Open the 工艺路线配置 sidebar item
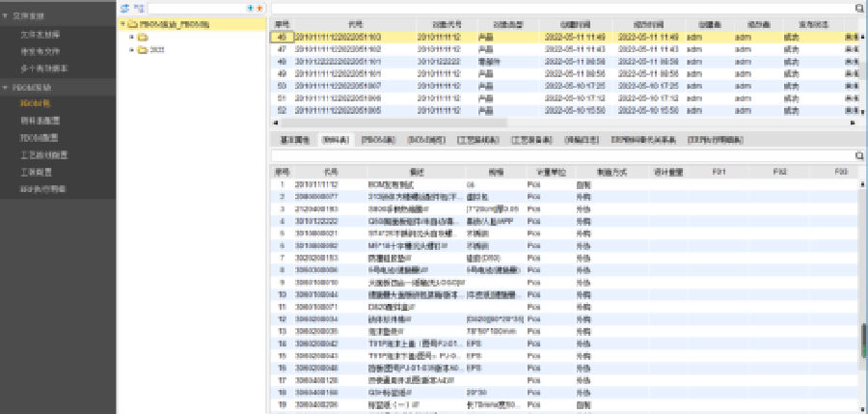868x414 pixels. click(x=43, y=155)
